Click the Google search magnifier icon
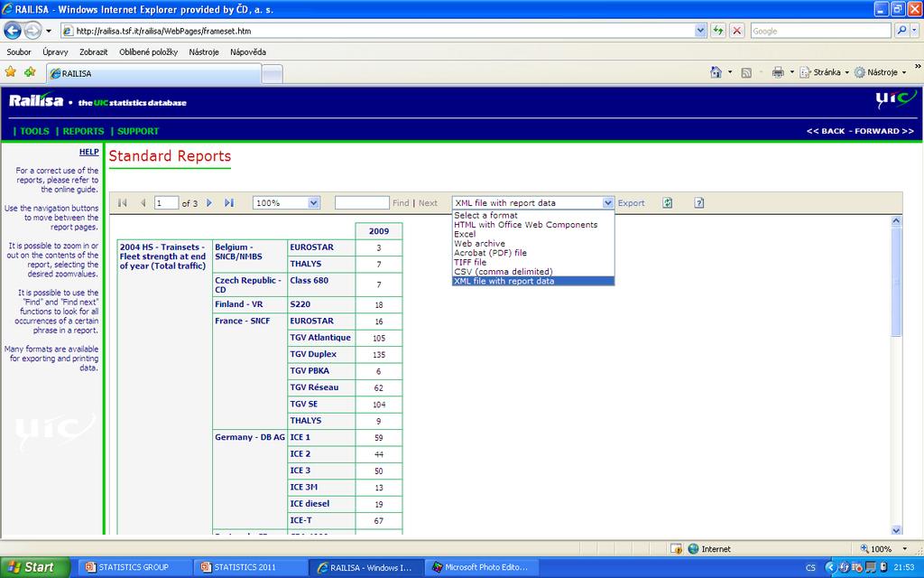 click(x=901, y=31)
